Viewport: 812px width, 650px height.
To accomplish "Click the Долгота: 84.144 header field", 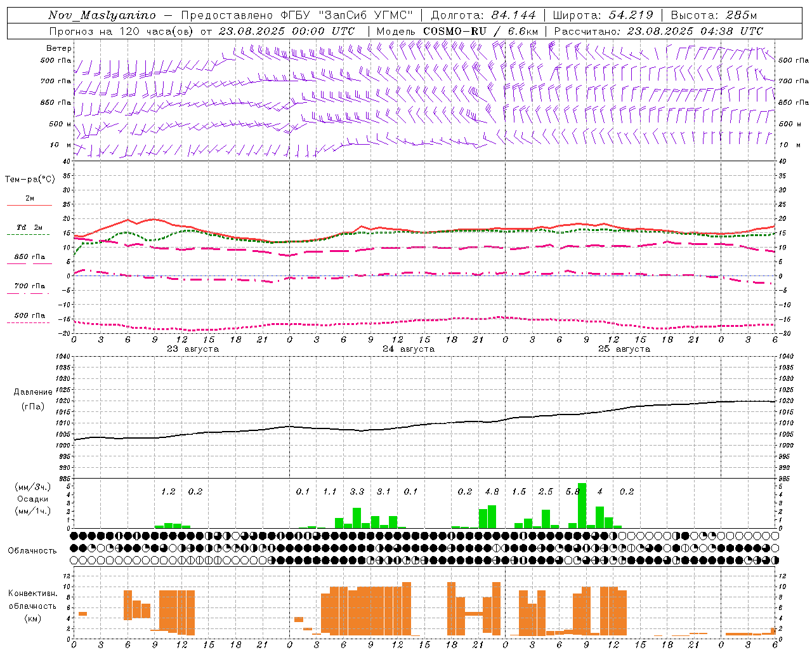I will click(x=483, y=15).
